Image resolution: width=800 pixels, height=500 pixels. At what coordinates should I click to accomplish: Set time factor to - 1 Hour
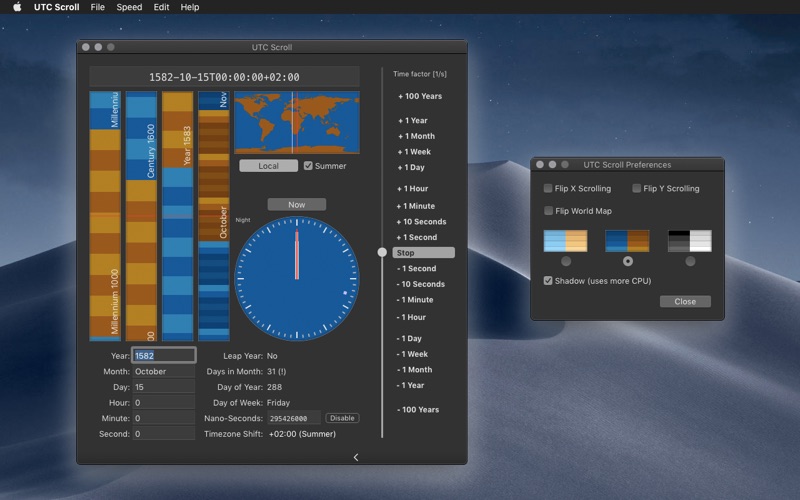(411, 317)
